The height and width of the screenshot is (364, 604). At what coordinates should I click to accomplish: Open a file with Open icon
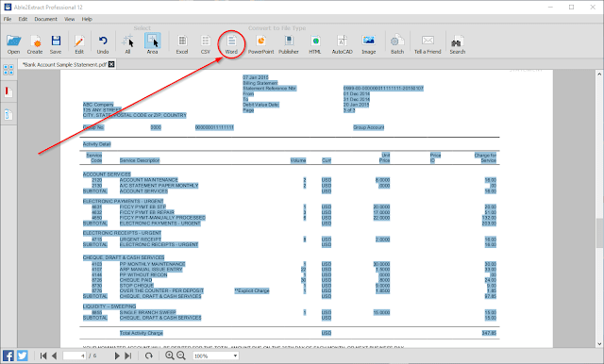pyautogui.click(x=13, y=44)
